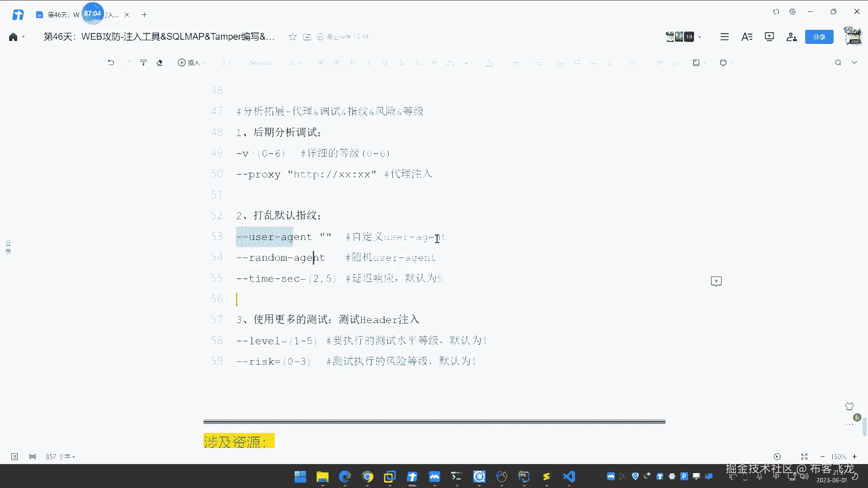
Task: Select the format painter tool
Action: tap(143, 63)
